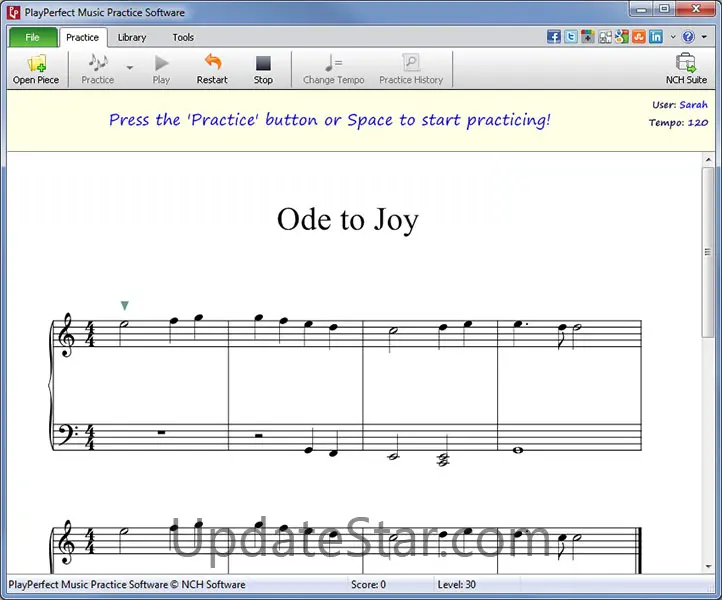
Task: Expand more social sharing options chevron
Action: [673, 37]
